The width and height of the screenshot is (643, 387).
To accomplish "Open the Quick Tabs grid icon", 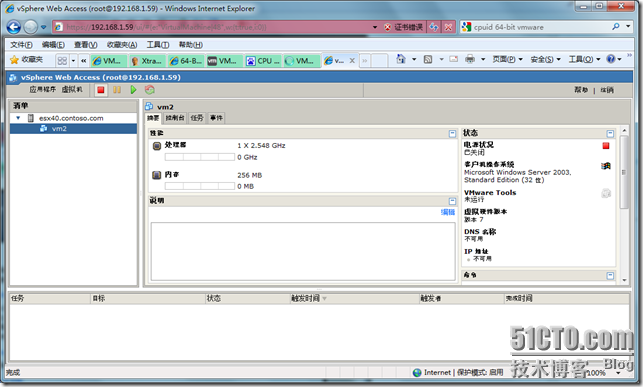I will point(62,61).
